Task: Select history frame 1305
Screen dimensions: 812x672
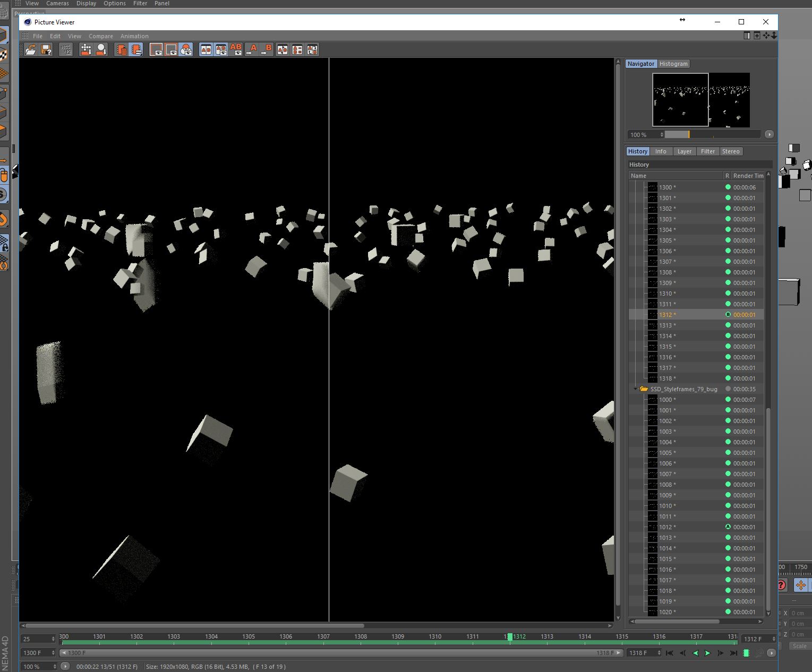Action: 696,240
